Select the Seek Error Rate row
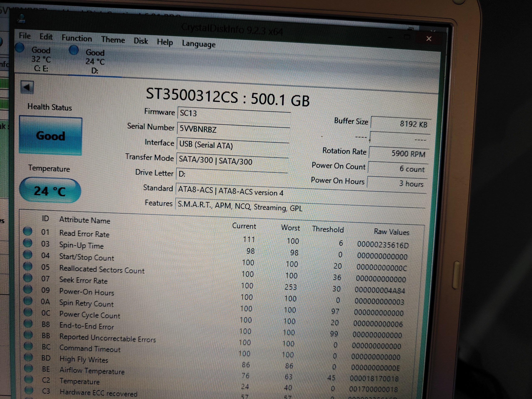 83,280
